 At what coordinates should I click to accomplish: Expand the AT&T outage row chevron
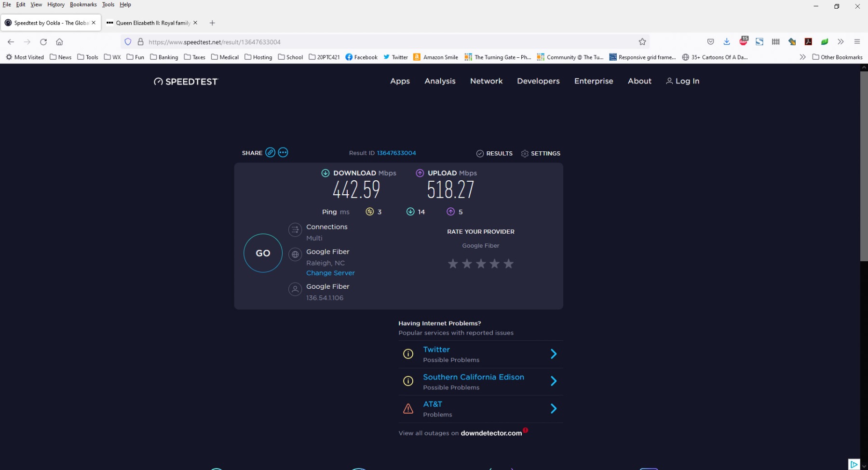(554, 409)
